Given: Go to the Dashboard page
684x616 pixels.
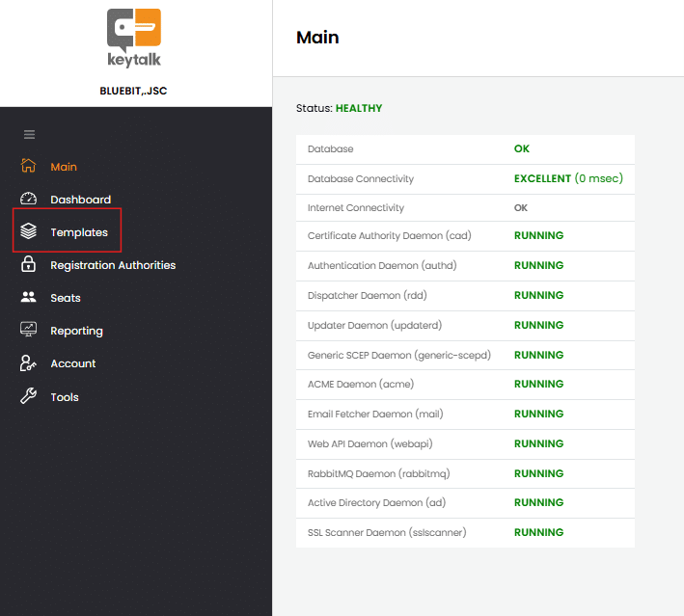Looking at the screenshot, I should point(80,200).
